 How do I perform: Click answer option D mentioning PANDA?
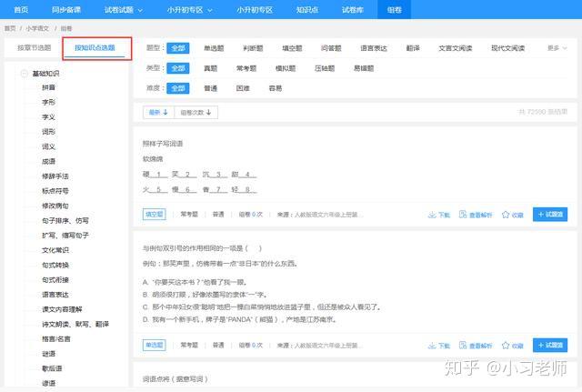(x=240, y=319)
